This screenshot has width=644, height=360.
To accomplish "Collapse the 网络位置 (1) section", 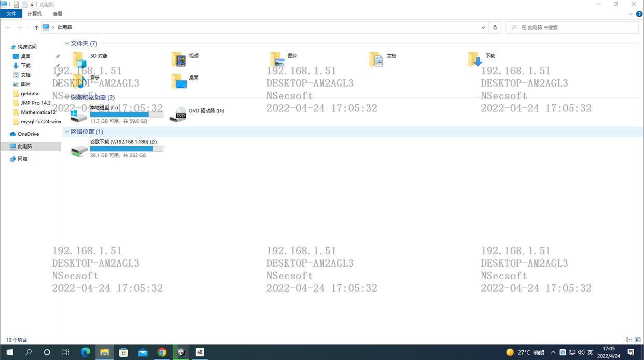I will tap(67, 132).
